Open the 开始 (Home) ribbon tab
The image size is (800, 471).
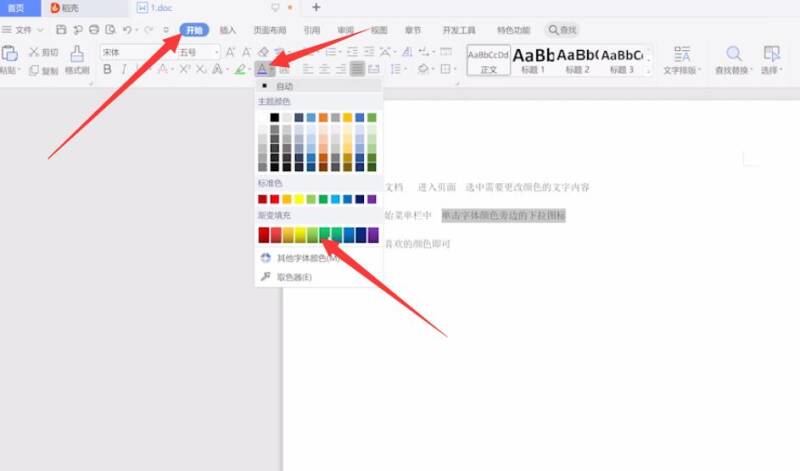click(194, 30)
